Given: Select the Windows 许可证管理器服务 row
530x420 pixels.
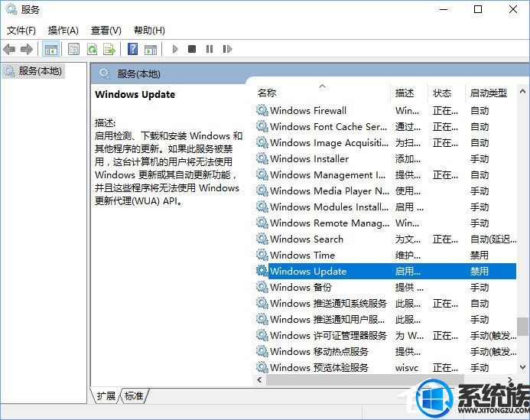Looking at the screenshot, I should point(385,335).
